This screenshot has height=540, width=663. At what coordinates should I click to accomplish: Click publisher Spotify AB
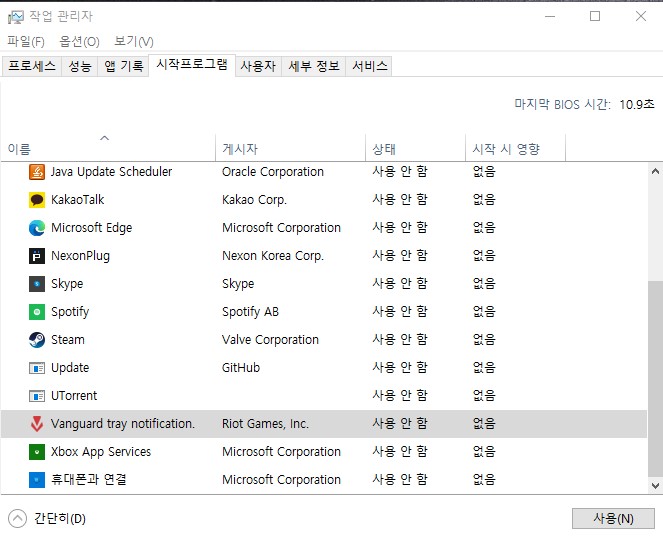pyautogui.click(x=250, y=312)
